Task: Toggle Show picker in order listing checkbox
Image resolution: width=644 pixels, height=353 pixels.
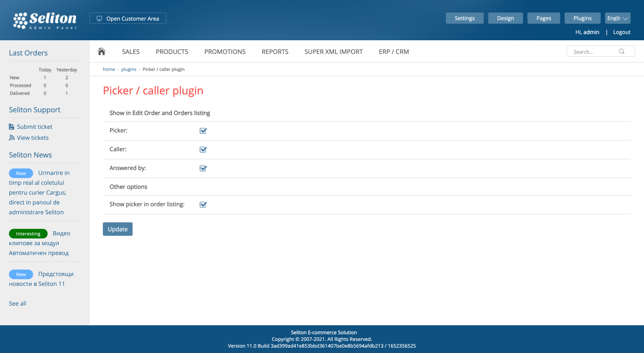Action: (x=203, y=205)
